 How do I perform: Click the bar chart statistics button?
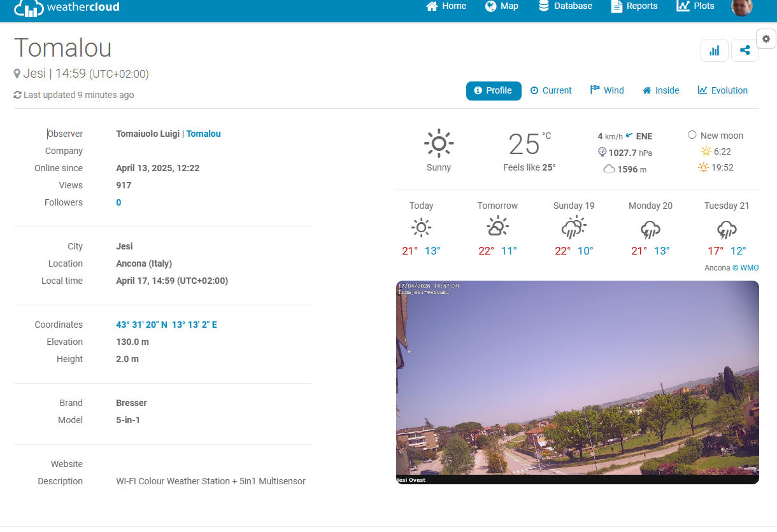coord(714,51)
